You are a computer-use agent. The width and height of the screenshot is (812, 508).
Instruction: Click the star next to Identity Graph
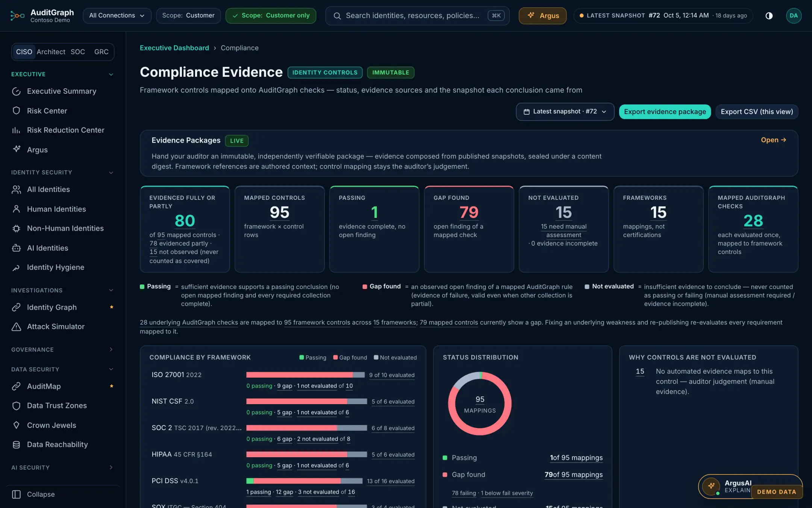111,307
